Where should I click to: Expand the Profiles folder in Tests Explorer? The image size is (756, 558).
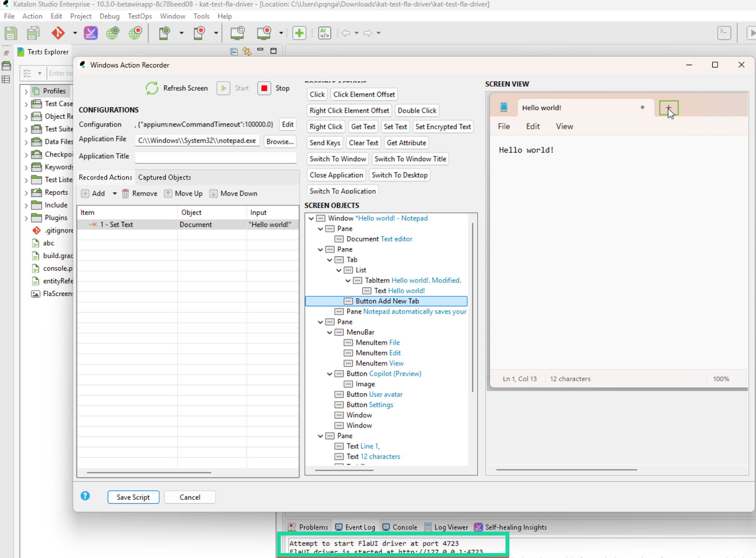click(26, 91)
